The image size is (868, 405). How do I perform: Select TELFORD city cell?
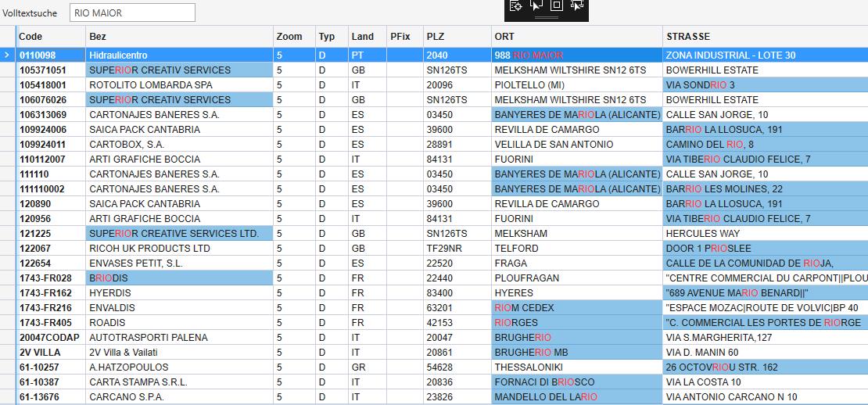point(577,249)
